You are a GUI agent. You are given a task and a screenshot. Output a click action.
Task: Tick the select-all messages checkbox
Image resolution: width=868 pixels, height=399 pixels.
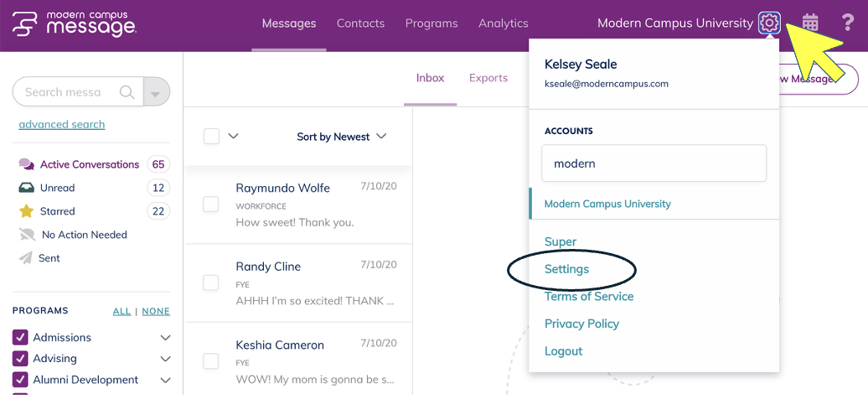[x=211, y=136]
